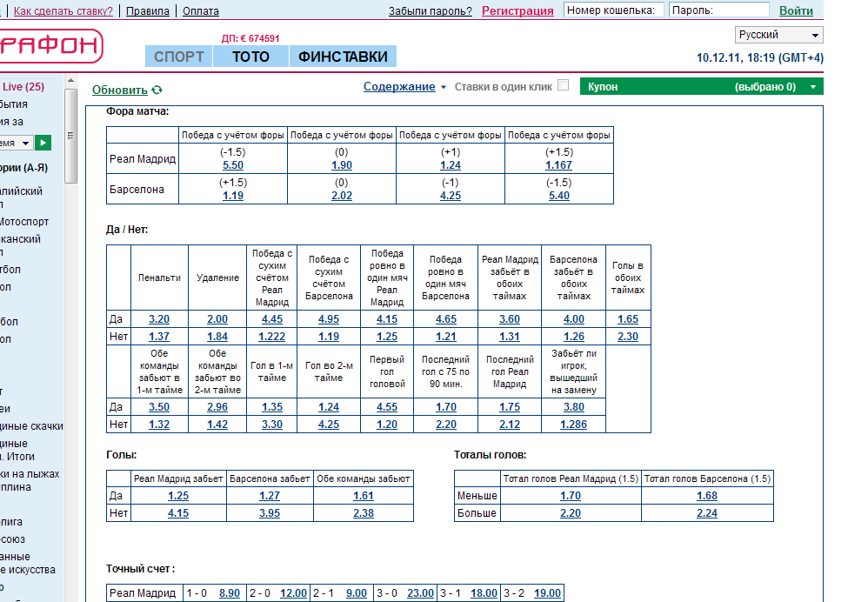Toggle the Ставки в один клик checkbox
Image resolution: width=868 pixels, height=602 pixels.
point(563,85)
